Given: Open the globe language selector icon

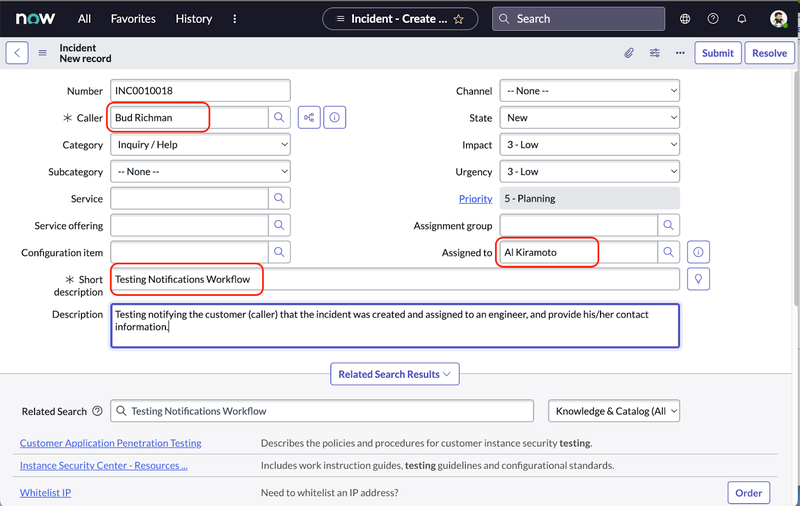Looking at the screenshot, I should point(685,18).
